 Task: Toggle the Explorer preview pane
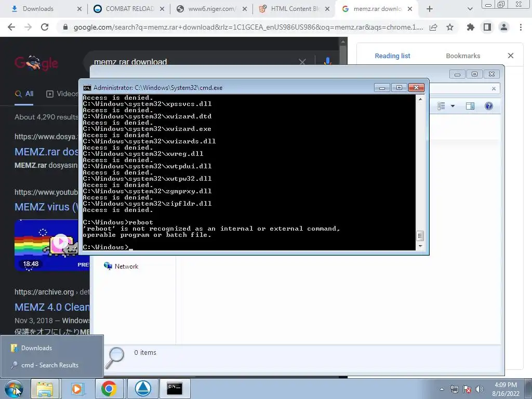click(x=470, y=106)
